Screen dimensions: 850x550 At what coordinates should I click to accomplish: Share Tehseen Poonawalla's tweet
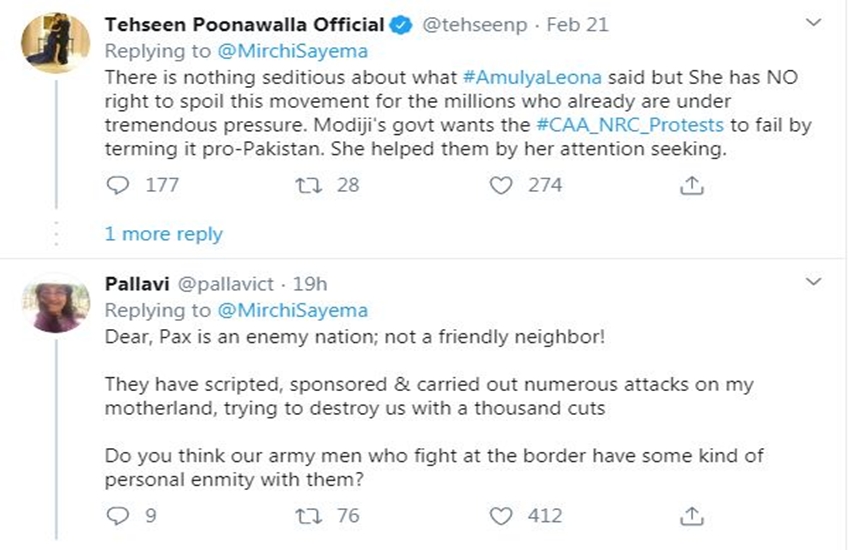[690, 186]
